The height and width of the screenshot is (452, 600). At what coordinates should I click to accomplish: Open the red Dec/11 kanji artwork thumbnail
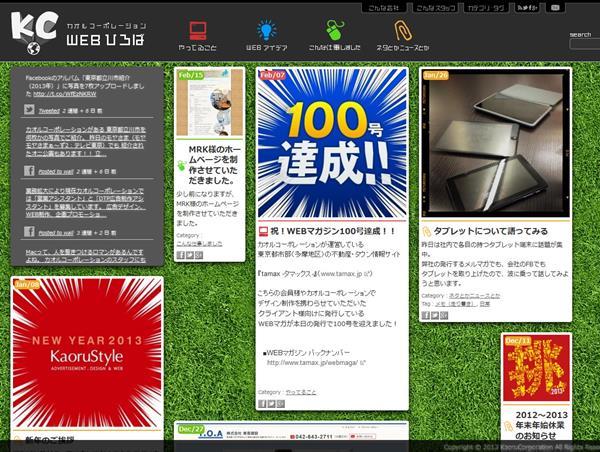click(536, 368)
